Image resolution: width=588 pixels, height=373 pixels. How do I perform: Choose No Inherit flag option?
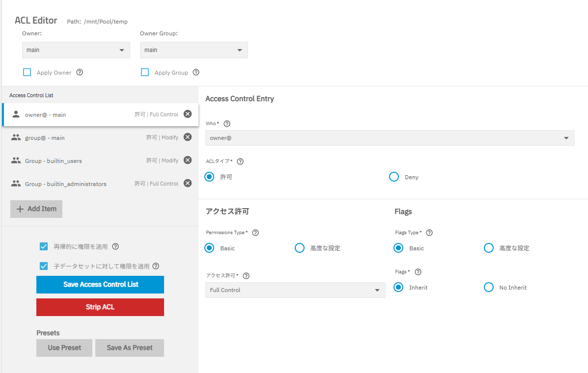pyautogui.click(x=489, y=287)
